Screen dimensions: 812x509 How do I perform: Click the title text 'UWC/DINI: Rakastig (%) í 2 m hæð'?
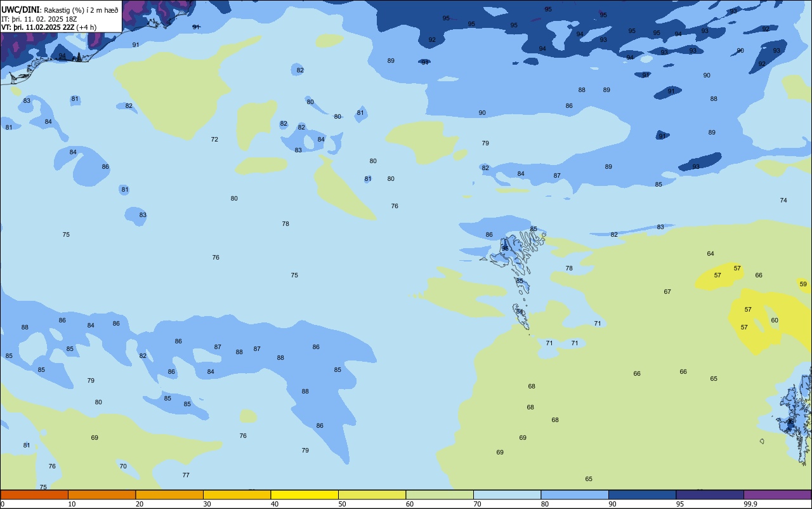point(60,10)
